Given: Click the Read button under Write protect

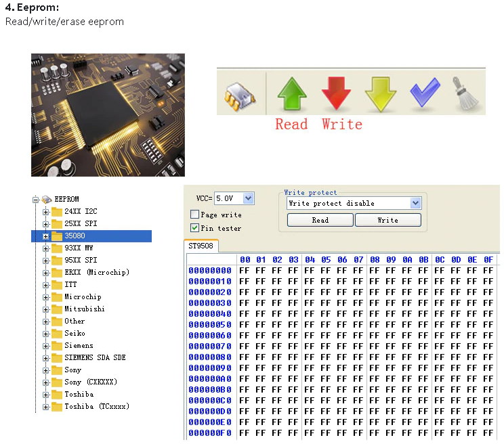Looking at the screenshot, I should coord(320,220).
